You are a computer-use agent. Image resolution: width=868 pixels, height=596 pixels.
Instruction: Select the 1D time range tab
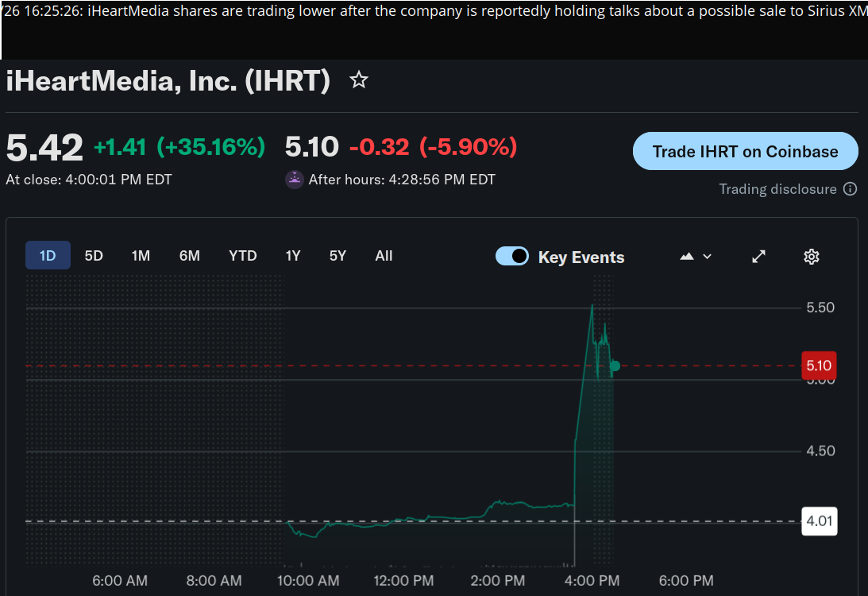point(48,255)
